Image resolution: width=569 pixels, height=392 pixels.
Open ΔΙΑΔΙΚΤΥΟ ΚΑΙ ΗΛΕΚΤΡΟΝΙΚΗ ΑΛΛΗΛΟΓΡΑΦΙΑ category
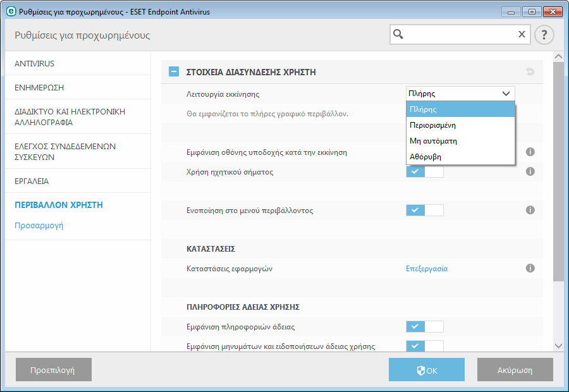[78, 117]
